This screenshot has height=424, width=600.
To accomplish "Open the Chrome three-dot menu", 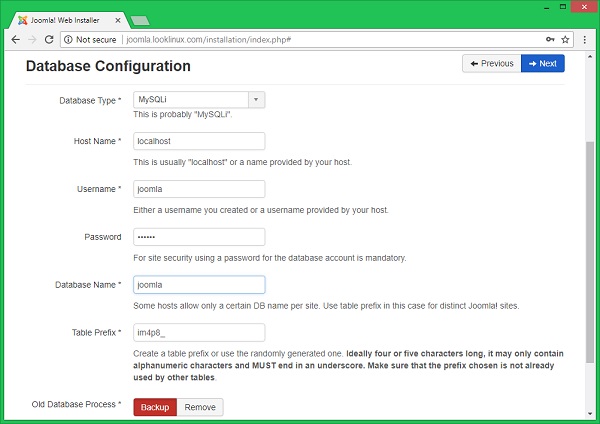I will [585, 39].
